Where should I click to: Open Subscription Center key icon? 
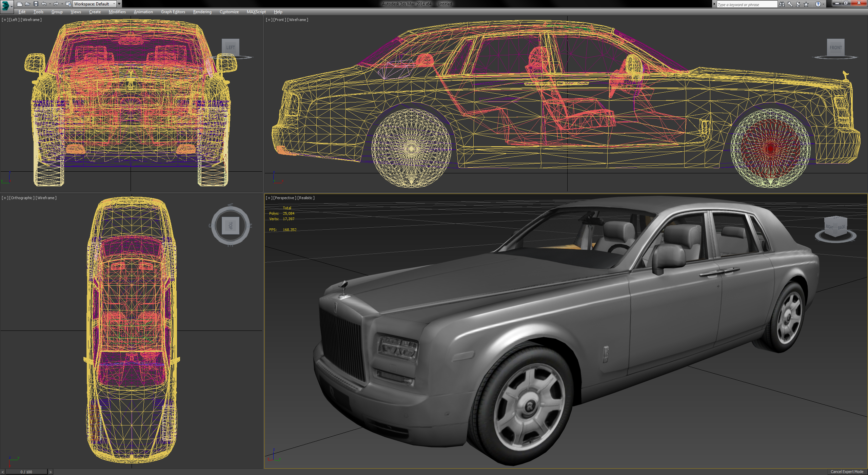click(790, 4)
